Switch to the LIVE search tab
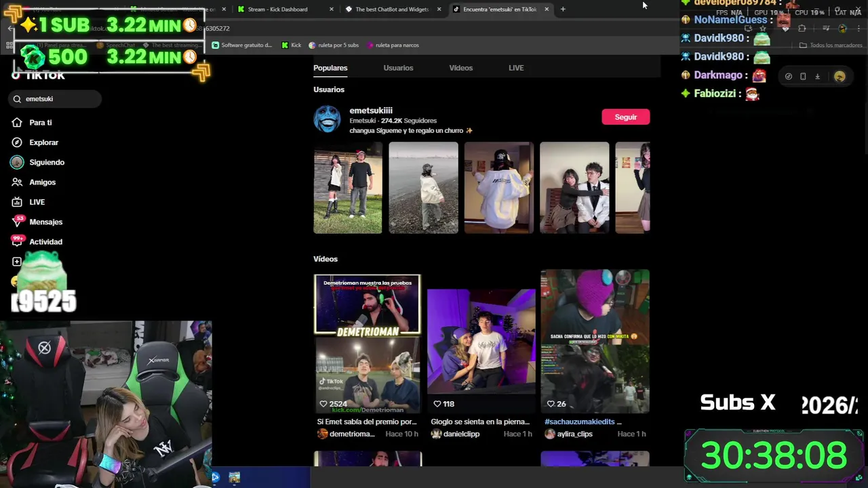Image resolution: width=868 pixels, height=488 pixels. 516,68
